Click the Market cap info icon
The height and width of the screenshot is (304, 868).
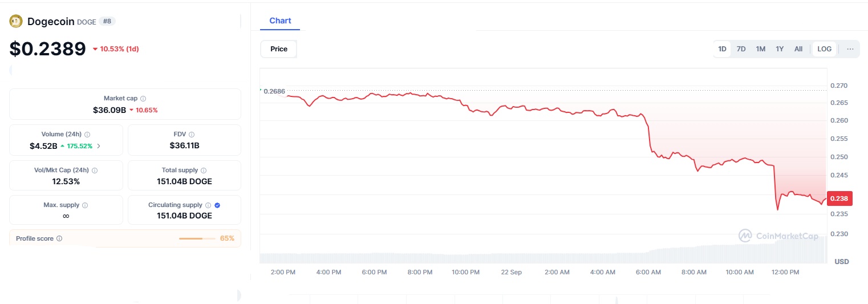coord(143,99)
